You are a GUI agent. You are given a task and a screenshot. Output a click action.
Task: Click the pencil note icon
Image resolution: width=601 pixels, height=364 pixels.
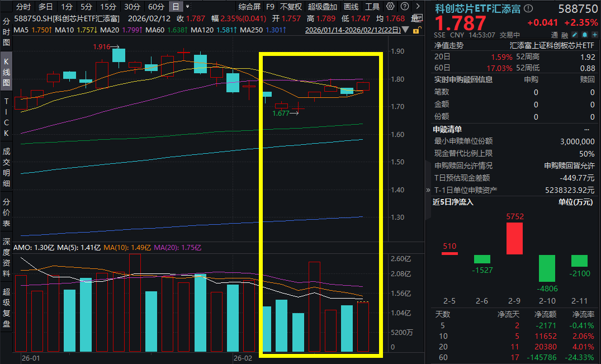point(575,35)
